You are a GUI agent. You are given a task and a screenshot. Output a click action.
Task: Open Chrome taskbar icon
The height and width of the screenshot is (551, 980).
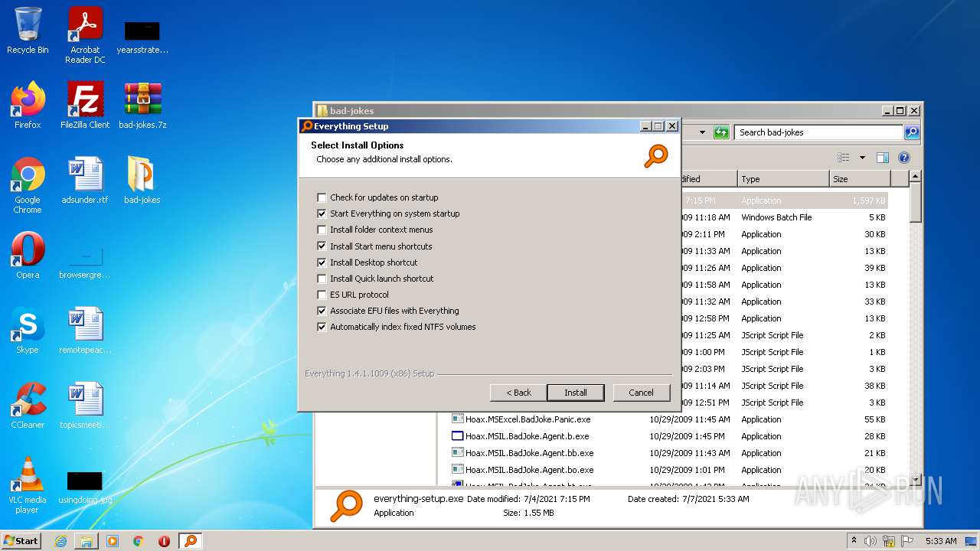139,541
